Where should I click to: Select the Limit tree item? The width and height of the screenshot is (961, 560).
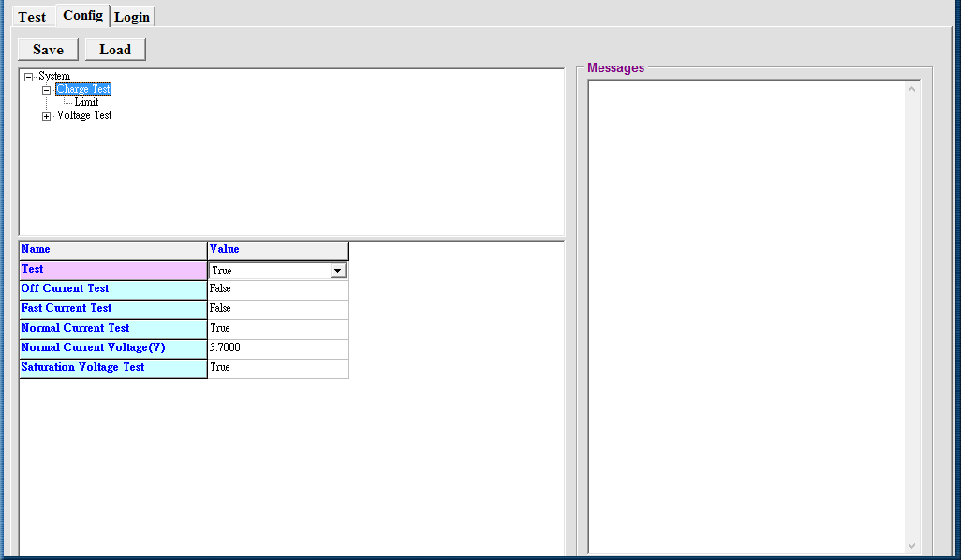86,102
